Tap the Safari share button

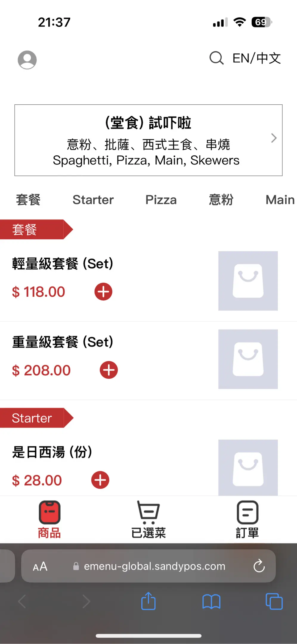pyautogui.click(x=148, y=601)
